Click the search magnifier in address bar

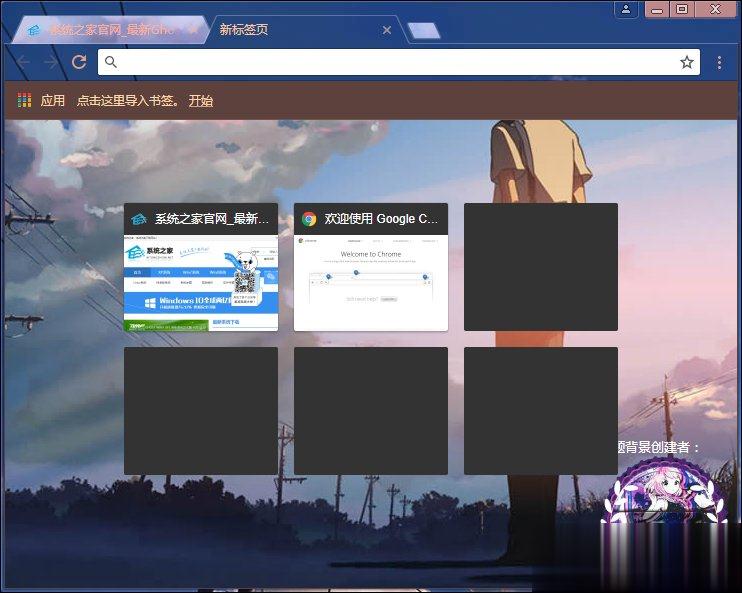click(111, 62)
